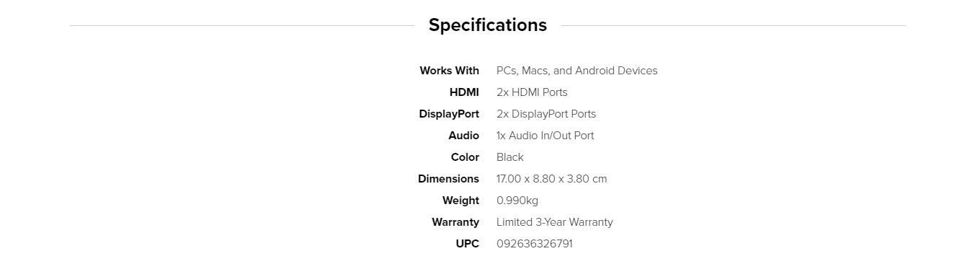The height and width of the screenshot is (277, 980).
Task: Click the divider line left of Specifications
Action: tap(241, 25)
